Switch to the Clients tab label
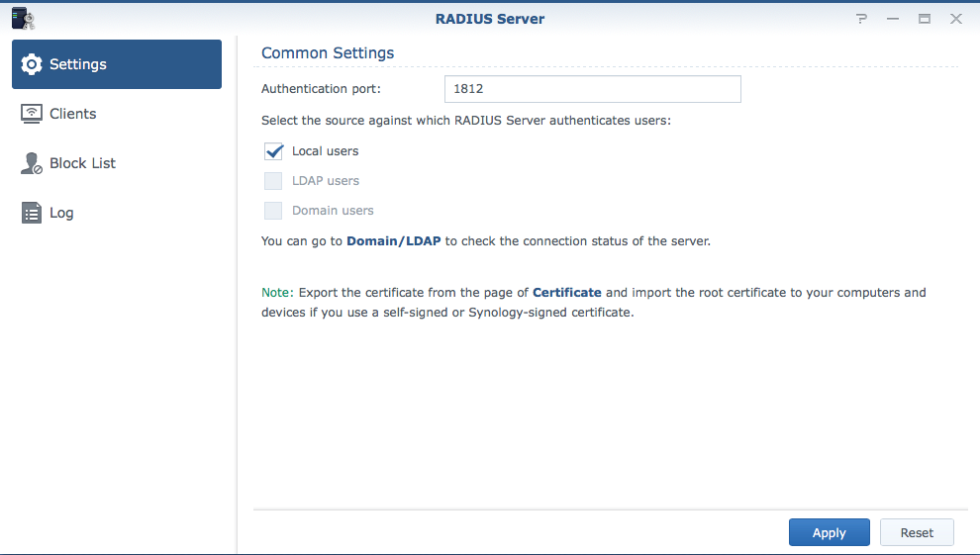 point(73,114)
